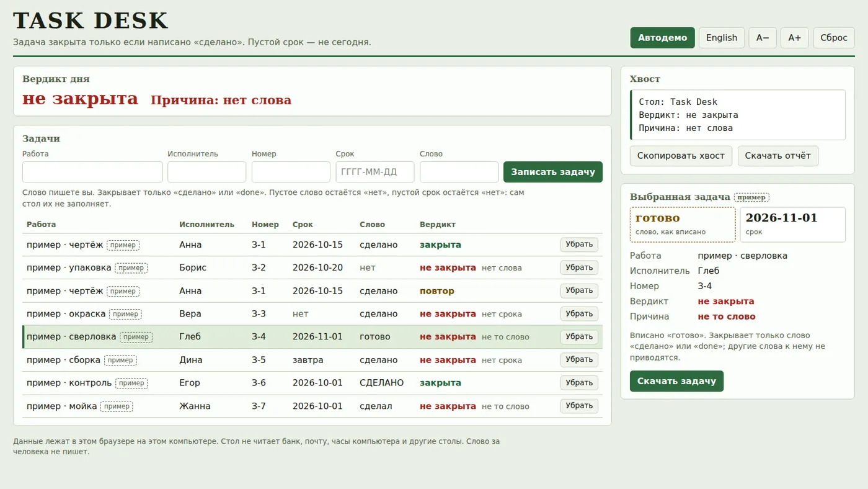Select the task named пример · окраска

(x=66, y=314)
